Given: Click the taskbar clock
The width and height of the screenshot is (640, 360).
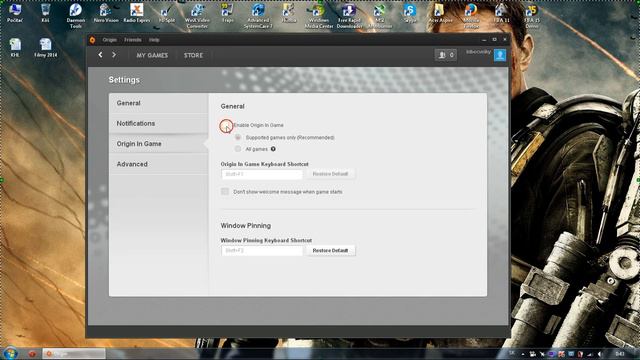Looking at the screenshot, I should coord(620,354).
